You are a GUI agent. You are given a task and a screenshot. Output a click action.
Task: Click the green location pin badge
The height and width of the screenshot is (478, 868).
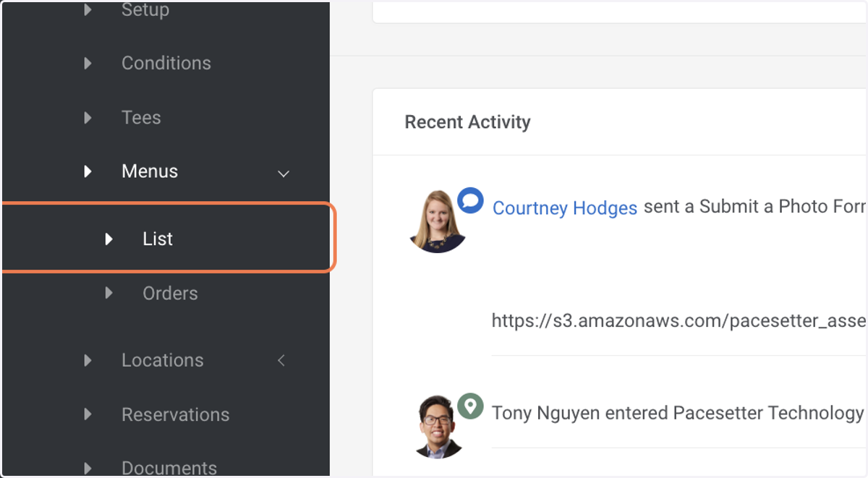click(470, 406)
